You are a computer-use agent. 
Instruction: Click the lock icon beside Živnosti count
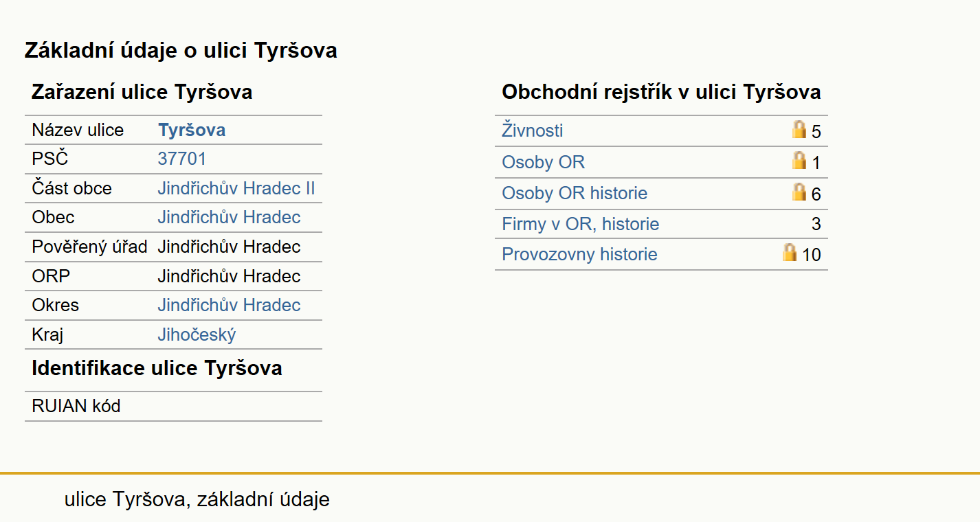coord(799,128)
